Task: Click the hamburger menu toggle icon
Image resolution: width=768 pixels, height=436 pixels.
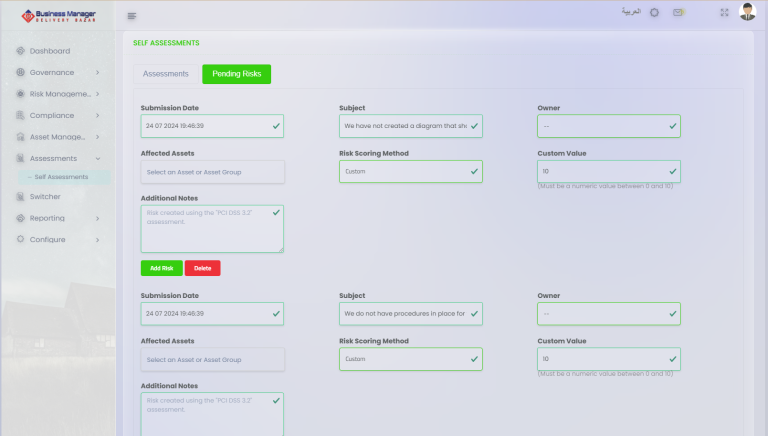Action: (x=132, y=15)
